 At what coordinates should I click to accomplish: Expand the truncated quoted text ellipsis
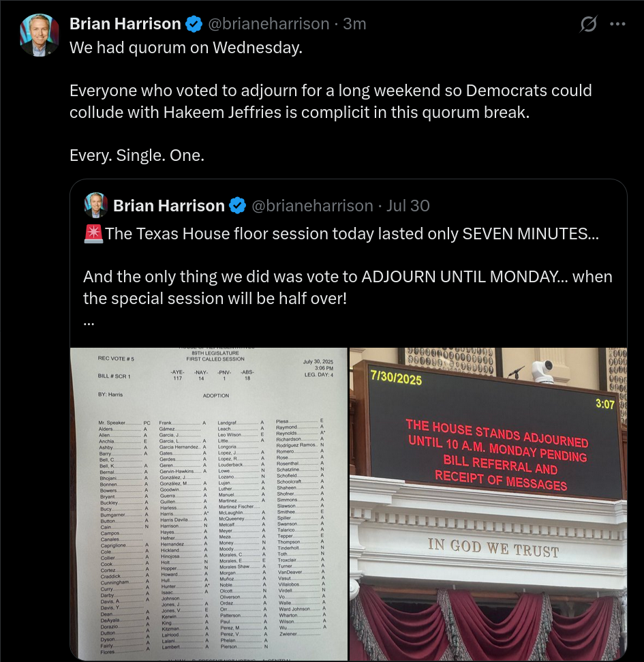(89, 323)
